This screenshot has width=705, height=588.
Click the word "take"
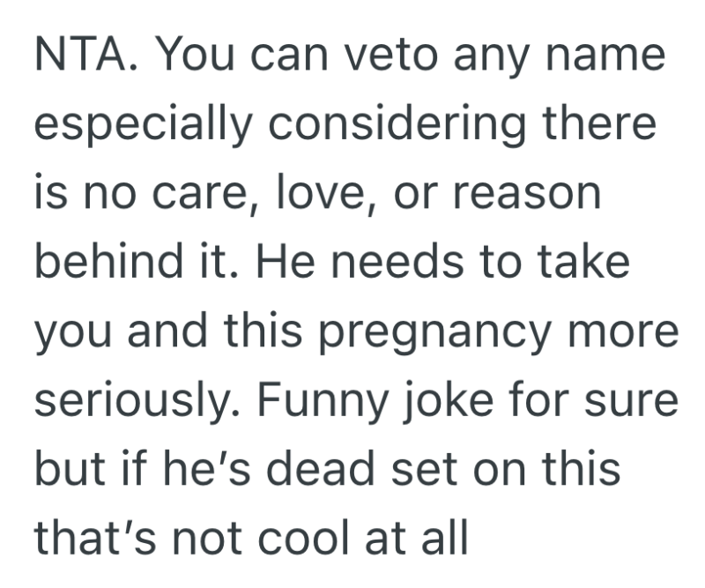click(x=583, y=262)
